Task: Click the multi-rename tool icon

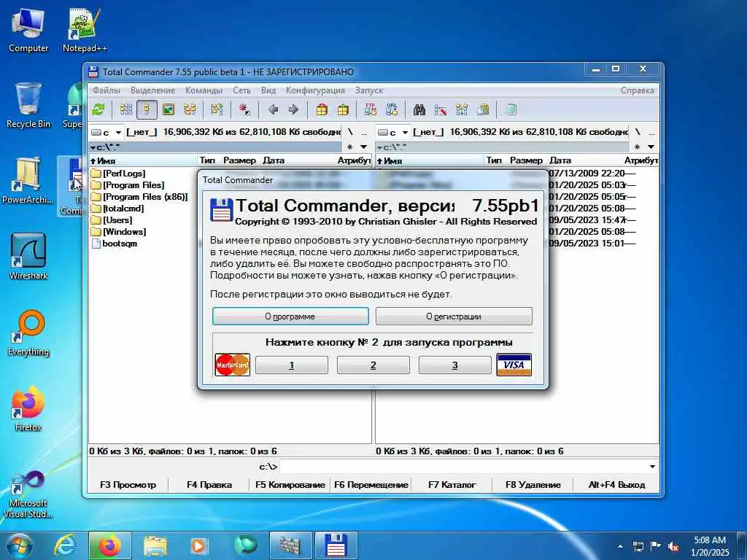Action: point(441,110)
